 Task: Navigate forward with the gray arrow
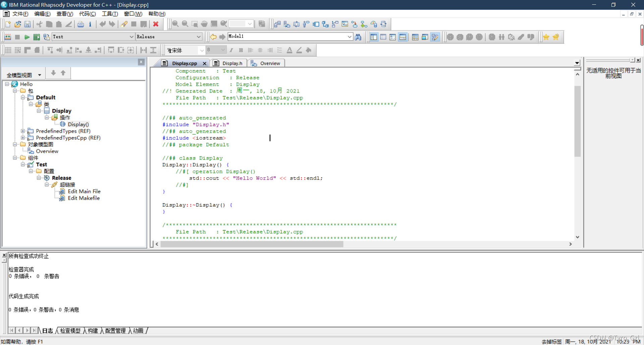(222, 37)
